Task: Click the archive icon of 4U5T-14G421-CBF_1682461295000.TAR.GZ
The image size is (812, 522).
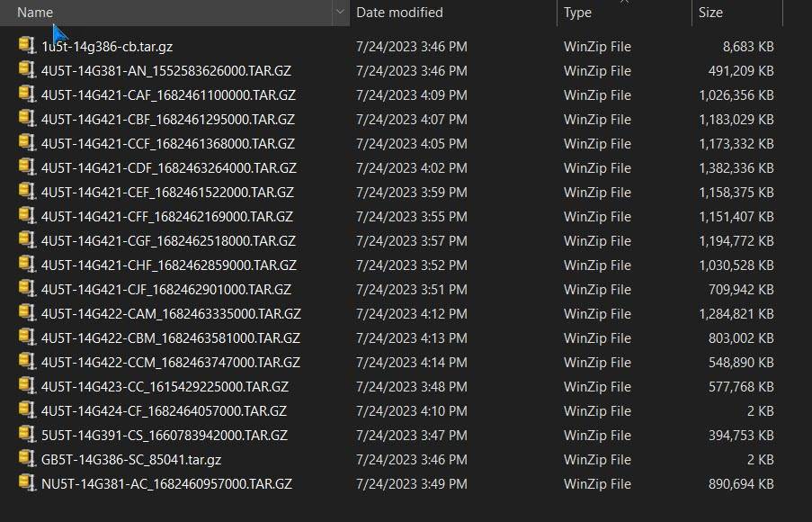Action: (27, 118)
